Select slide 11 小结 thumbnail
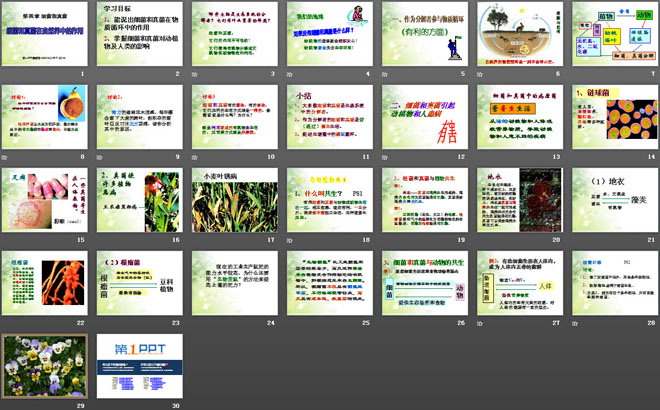The width and height of the screenshot is (660, 410). click(x=330, y=117)
